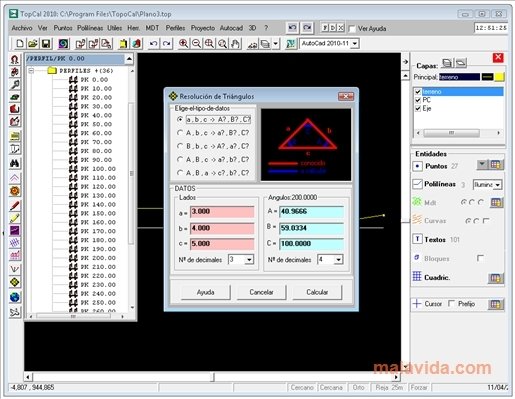Click the yellow layer color swatch
Image resolution: width=515 pixels, height=399 pixels.
pos(499,77)
